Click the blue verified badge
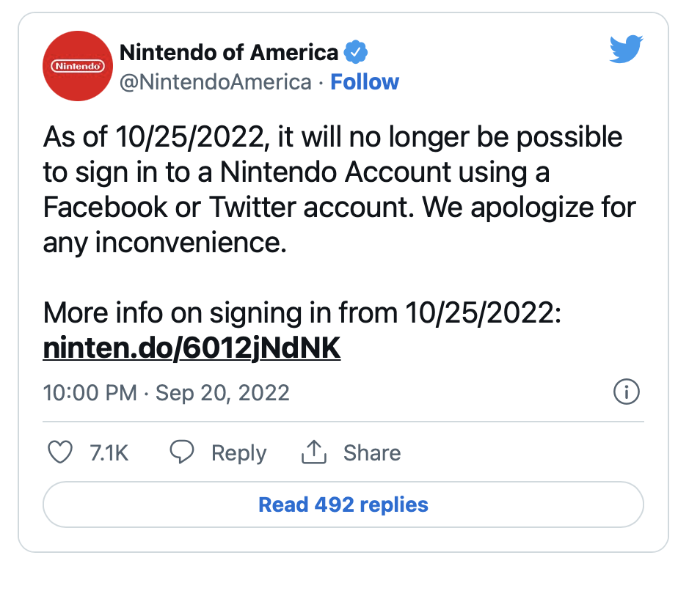Screen dimensions: 700x591 coord(356,52)
